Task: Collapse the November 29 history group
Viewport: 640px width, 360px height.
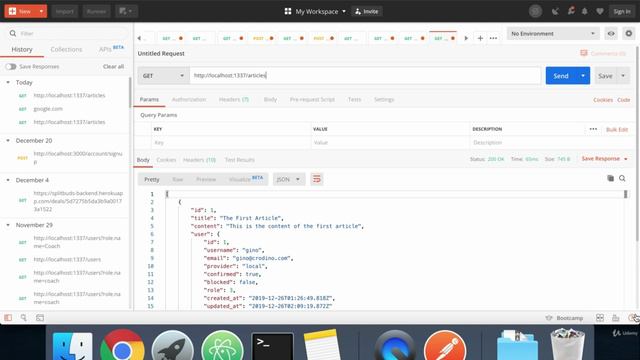Action: pos(8,225)
